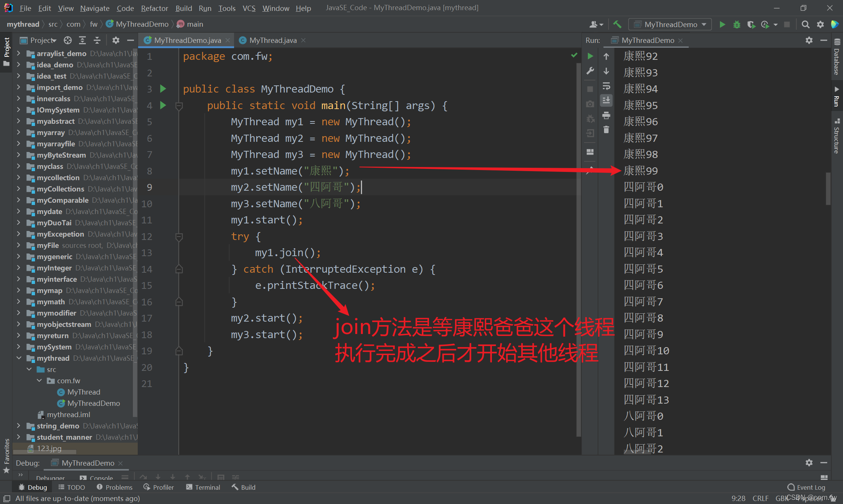This screenshot has height=504, width=843.
Task: Click the Select Opened File locate icon
Action: [x=68, y=40]
